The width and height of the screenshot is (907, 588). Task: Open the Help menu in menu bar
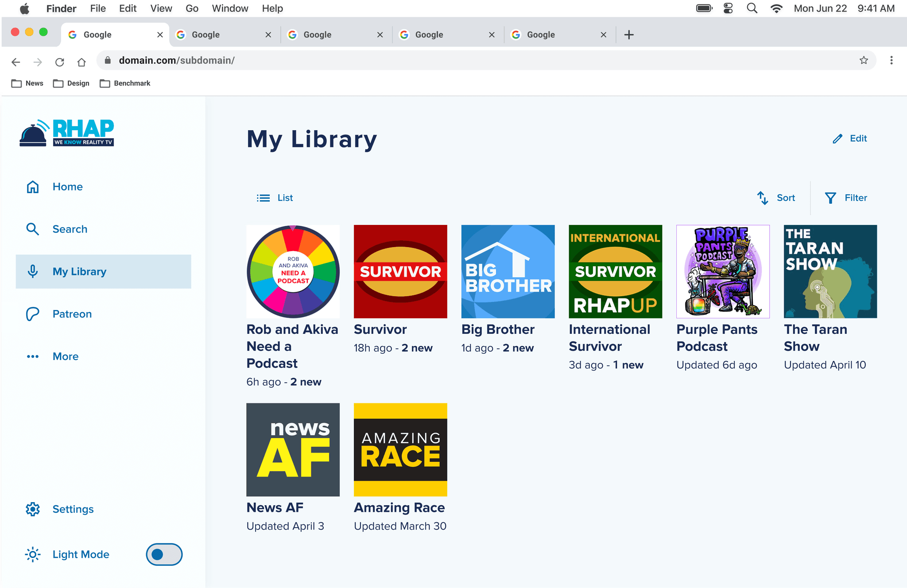272,8
